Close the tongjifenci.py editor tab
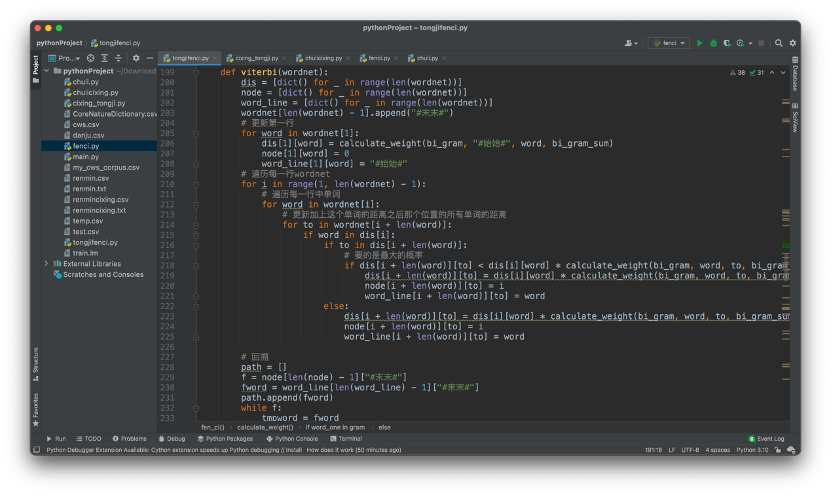Screen dimensions: 832x496 [215, 58]
